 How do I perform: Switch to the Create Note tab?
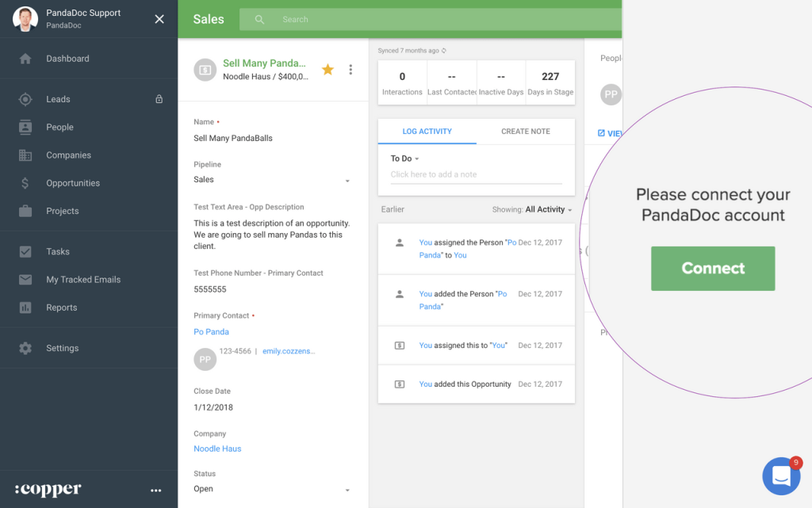tap(525, 132)
